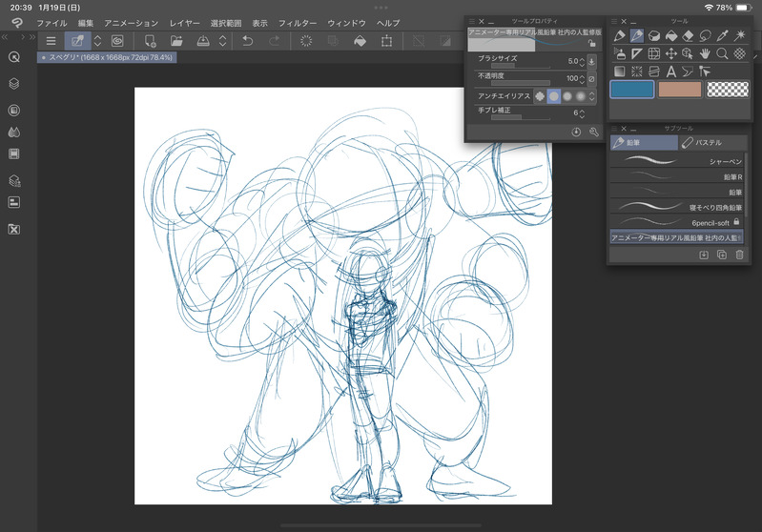
Task: Click the Undo arrow in command bar
Action: 248,41
